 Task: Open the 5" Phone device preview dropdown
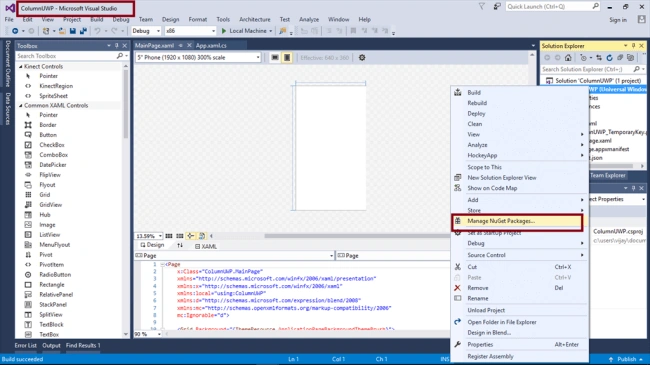coord(198,58)
